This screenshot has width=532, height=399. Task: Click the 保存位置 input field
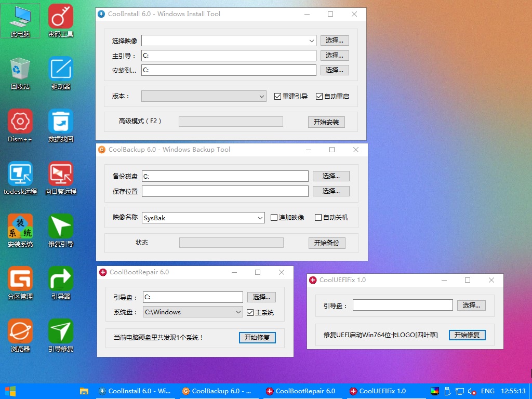(225, 191)
